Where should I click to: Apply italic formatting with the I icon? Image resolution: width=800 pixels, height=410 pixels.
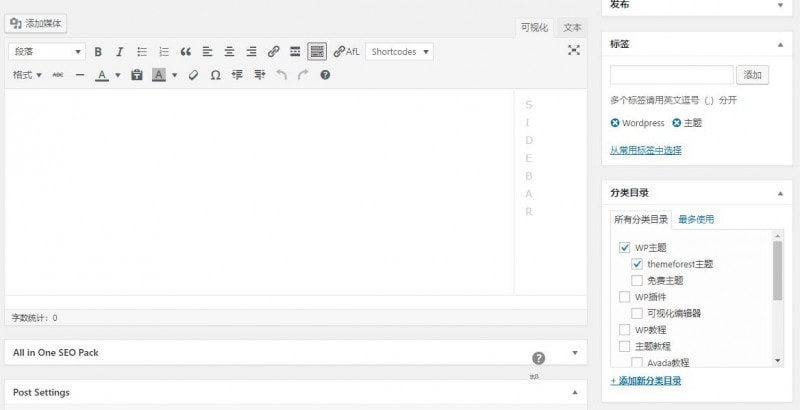click(x=119, y=51)
